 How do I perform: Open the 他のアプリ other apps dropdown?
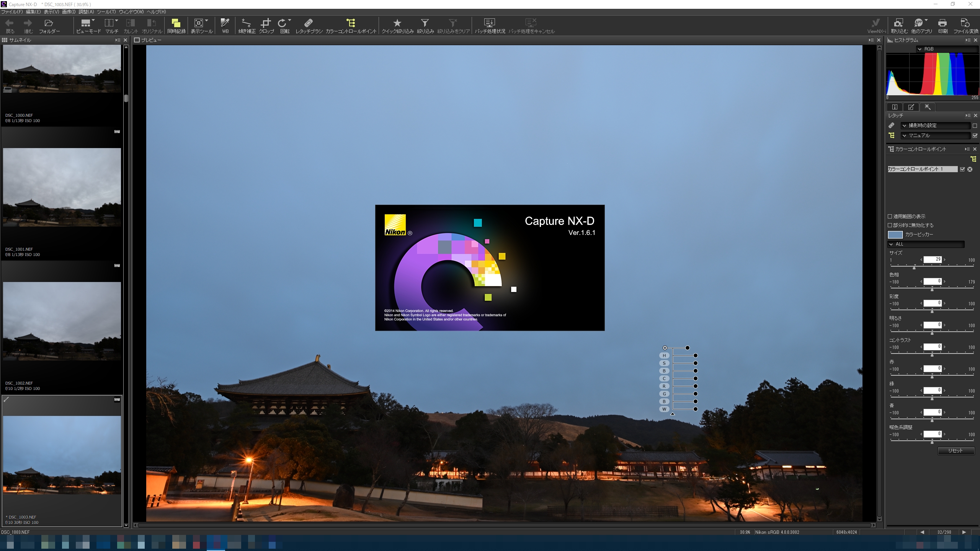click(926, 20)
